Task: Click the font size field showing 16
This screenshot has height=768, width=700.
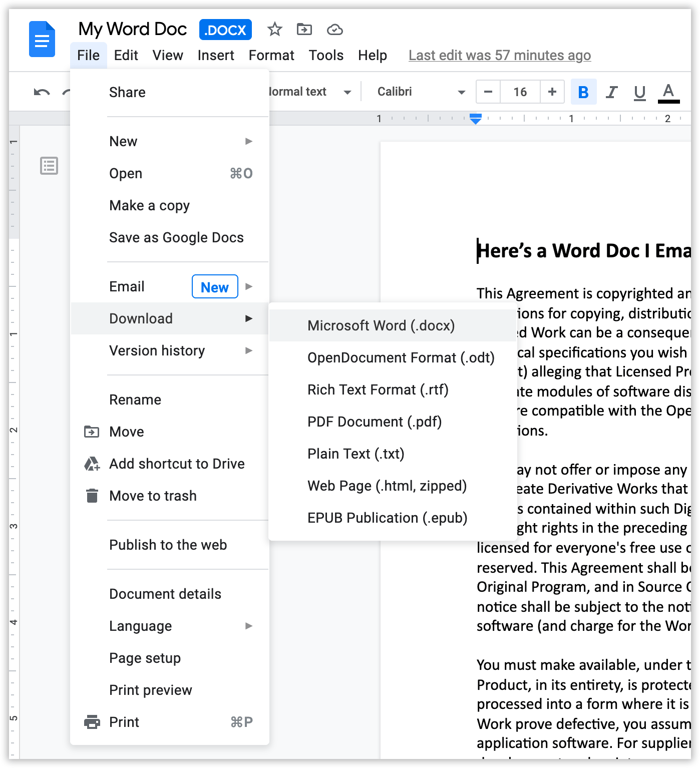Action: pyautogui.click(x=520, y=92)
